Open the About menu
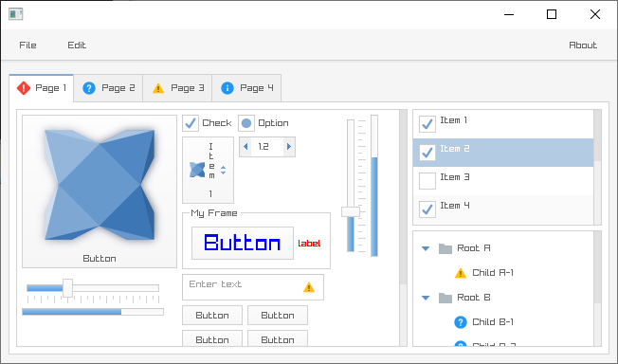 click(x=583, y=45)
